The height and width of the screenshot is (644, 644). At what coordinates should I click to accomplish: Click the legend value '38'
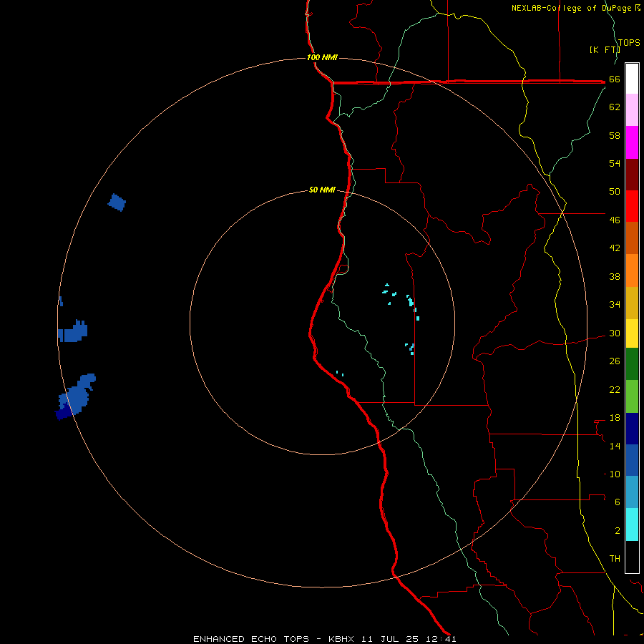pyautogui.click(x=615, y=276)
